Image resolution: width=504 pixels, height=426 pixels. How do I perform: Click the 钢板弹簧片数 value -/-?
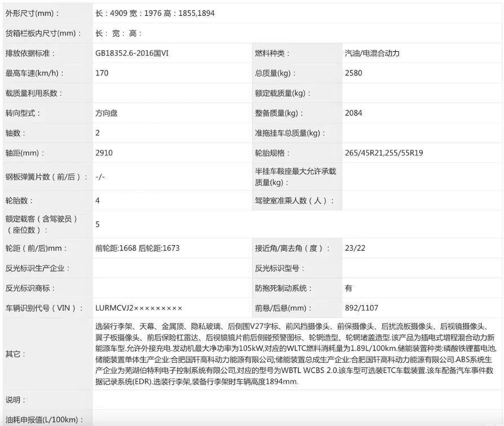[x=99, y=175]
